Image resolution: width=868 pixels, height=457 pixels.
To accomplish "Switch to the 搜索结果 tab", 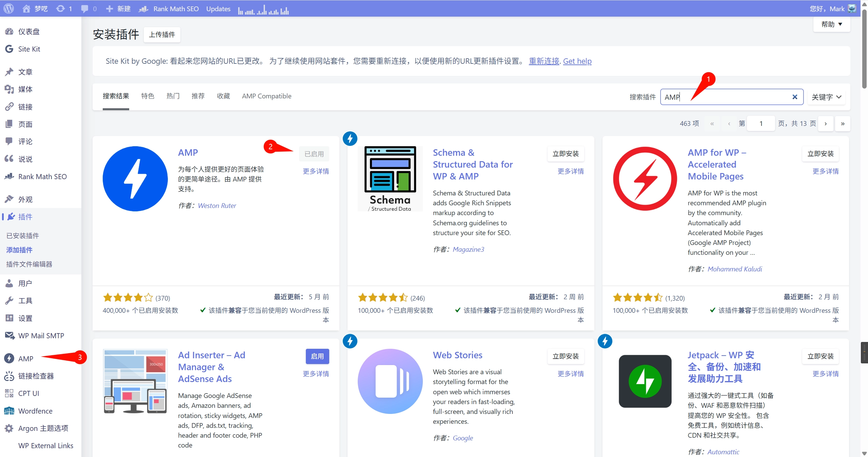I will [116, 96].
